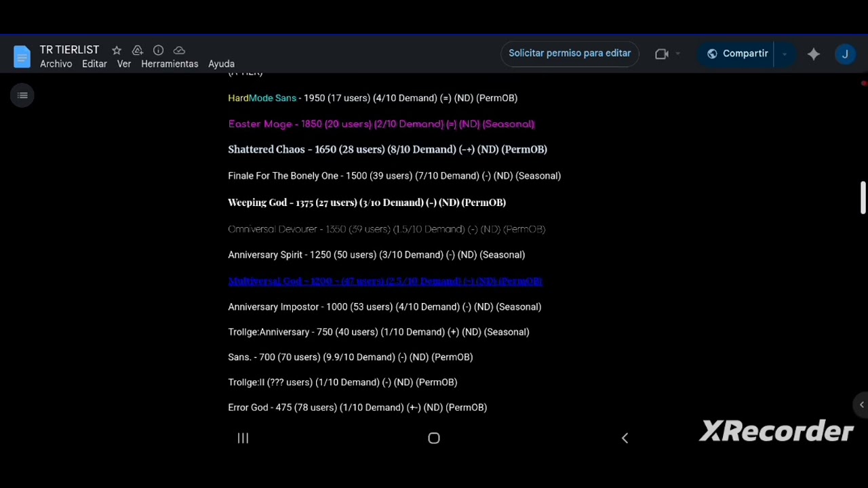Click the Sans. - 700 entry line
The image size is (868, 488).
coord(351,357)
